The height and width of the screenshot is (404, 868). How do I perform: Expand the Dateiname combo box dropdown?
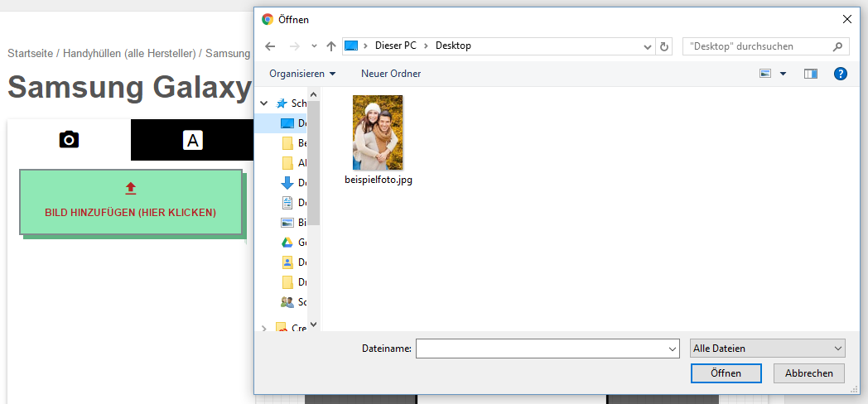click(x=673, y=349)
